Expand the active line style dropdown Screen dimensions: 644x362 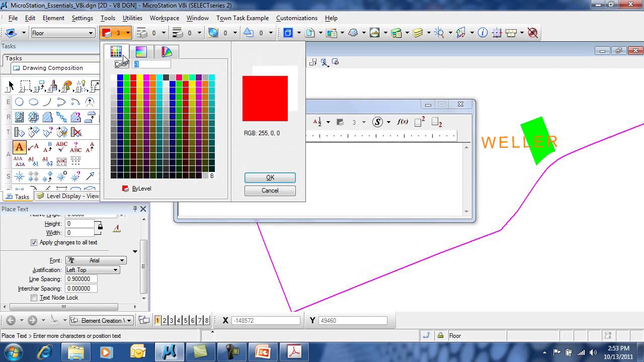(x=163, y=33)
